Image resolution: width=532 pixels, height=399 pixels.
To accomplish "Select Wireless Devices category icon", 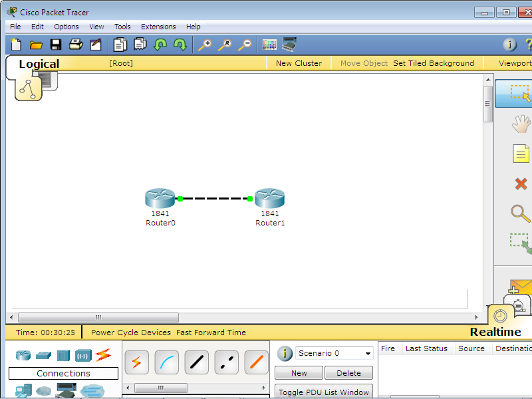I will pyautogui.click(x=83, y=356).
